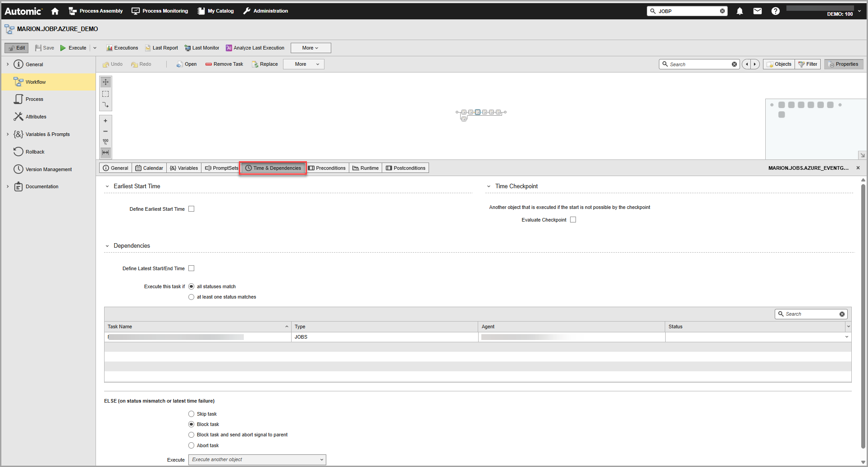
Task: Select the pan/move canvas tool
Action: pos(105,82)
